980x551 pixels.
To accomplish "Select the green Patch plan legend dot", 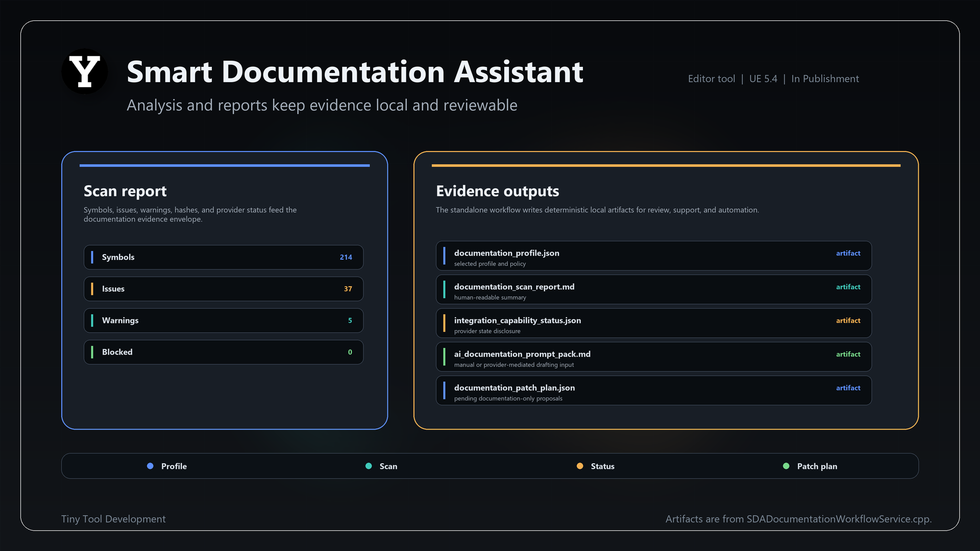I will pyautogui.click(x=786, y=466).
